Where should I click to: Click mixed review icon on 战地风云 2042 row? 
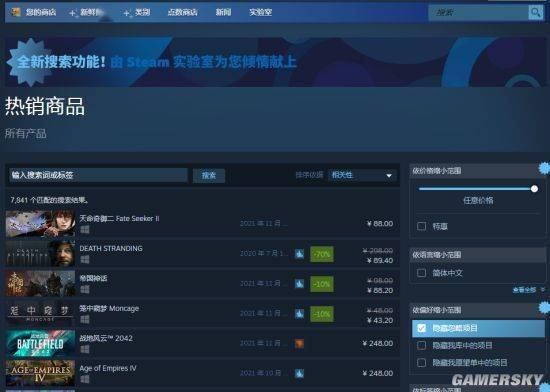coord(299,344)
